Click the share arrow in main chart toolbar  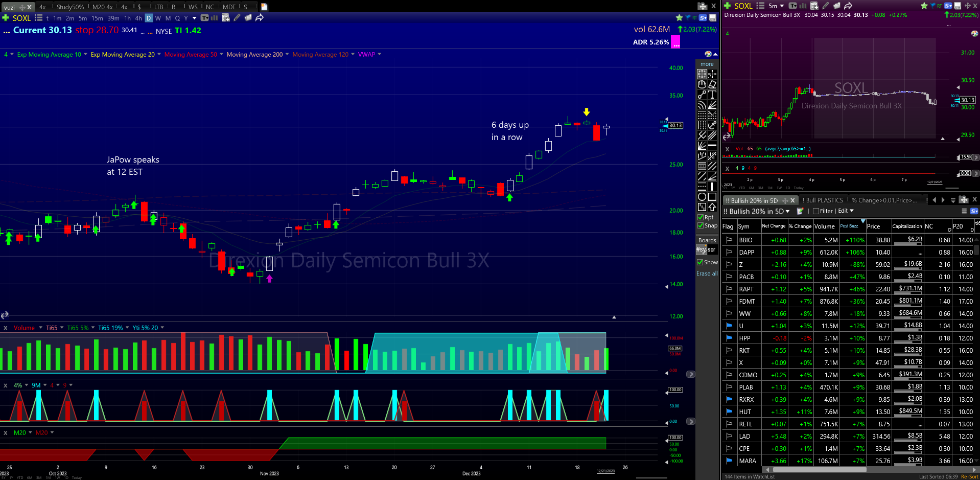[260, 18]
